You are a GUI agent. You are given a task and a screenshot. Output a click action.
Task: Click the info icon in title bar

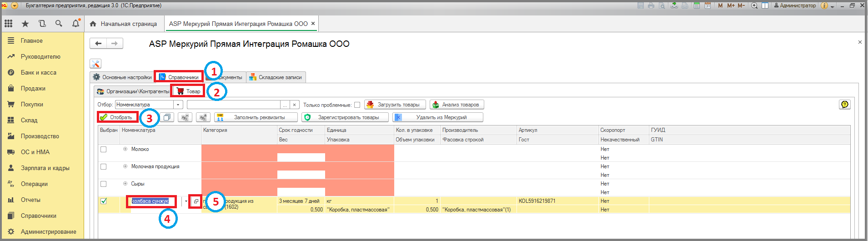(824, 5)
